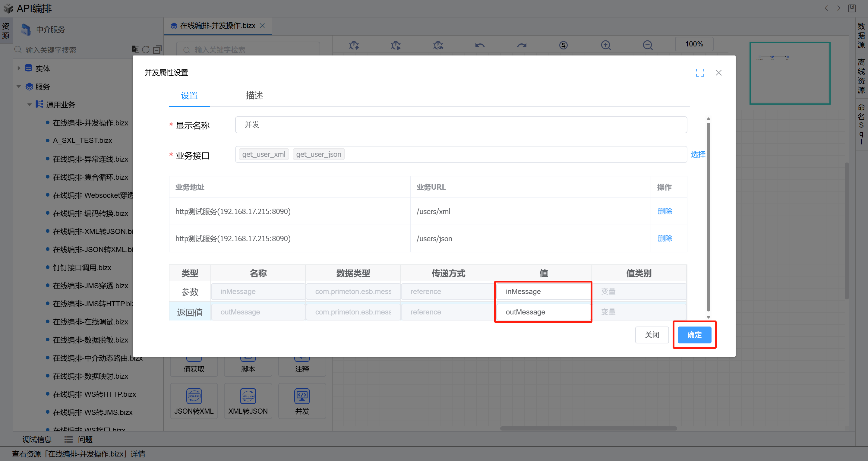Image resolution: width=868 pixels, height=461 pixels.
Task: Open 在线编排-数据脱敏.bizx in tree
Action: point(90,340)
